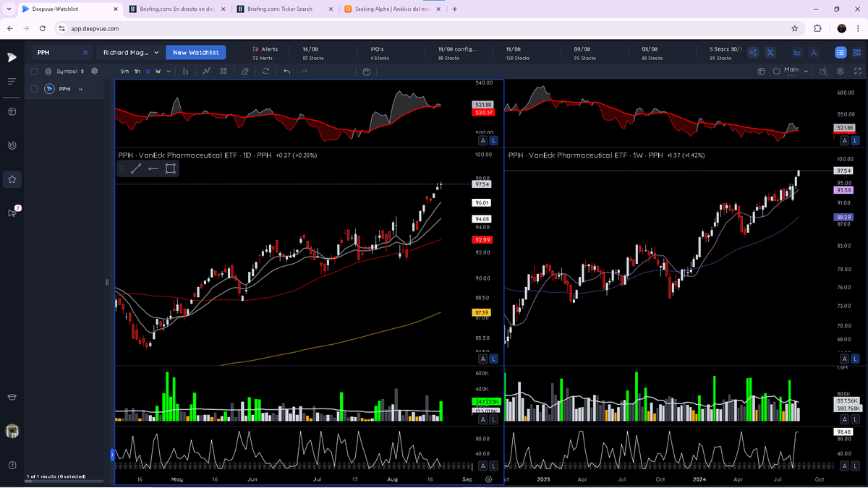Clear the PPH search with X

(85, 52)
